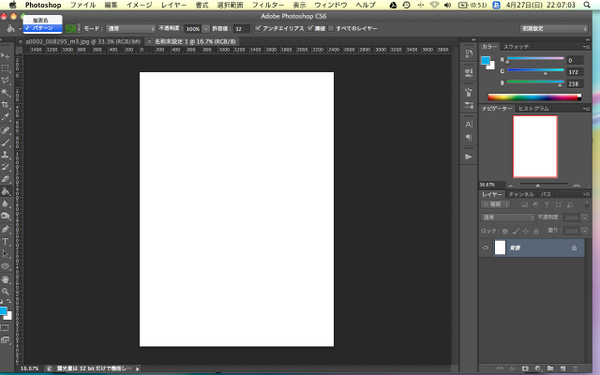Switch to the チャンネル tab
Viewport: 600px width, 375px height.
tap(521, 194)
